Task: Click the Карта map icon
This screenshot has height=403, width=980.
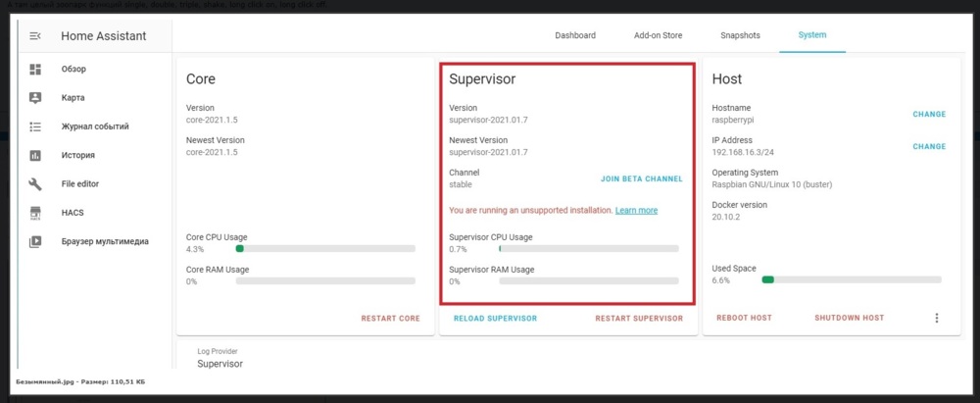Action: coord(35,98)
